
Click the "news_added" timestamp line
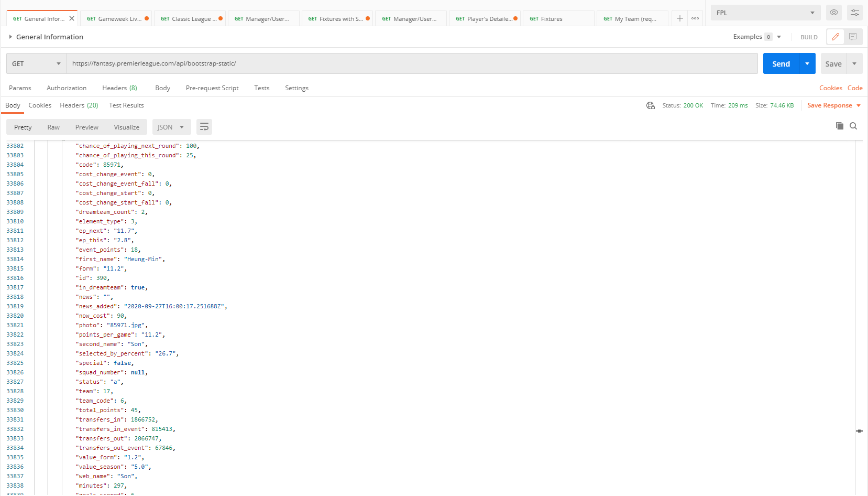coord(151,306)
